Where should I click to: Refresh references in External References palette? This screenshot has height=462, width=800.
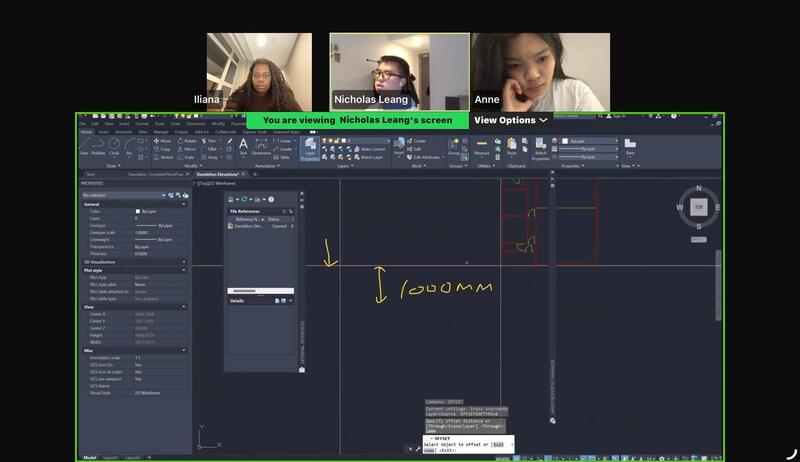coord(244,199)
